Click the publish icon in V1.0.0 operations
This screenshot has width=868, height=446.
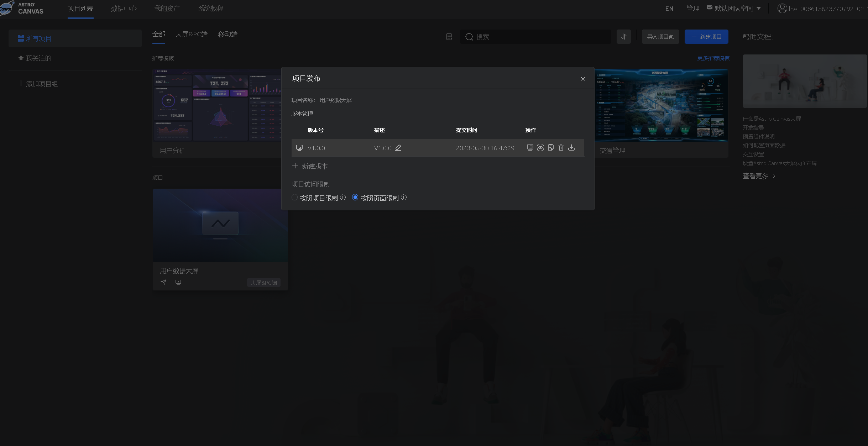pyautogui.click(x=530, y=148)
